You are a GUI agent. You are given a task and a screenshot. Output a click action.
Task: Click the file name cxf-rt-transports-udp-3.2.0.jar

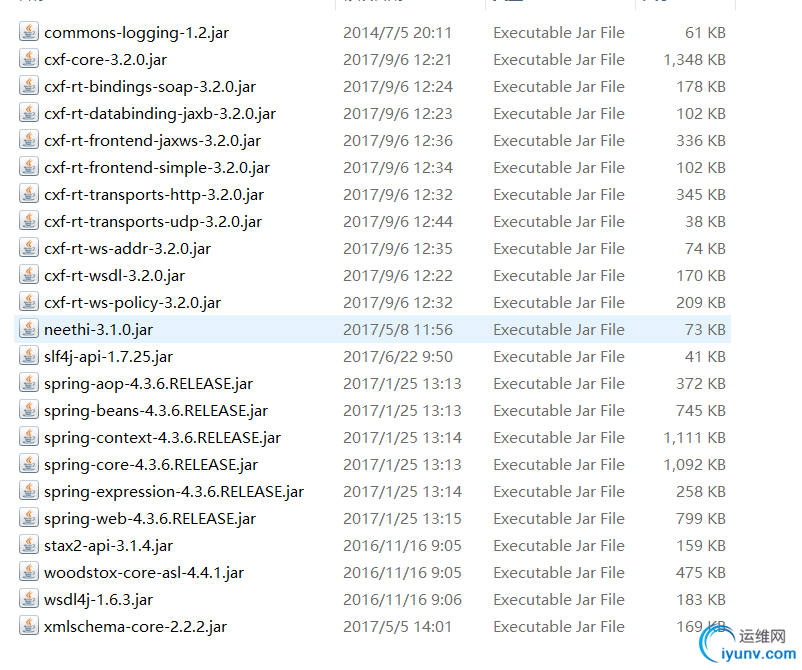[x=153, y=222]
